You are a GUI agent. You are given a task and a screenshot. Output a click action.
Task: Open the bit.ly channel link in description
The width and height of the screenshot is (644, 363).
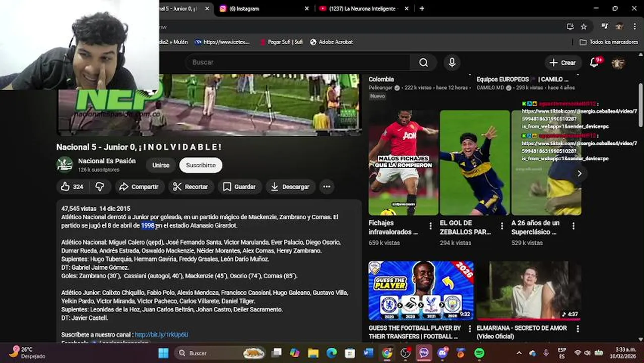[161, 335]
